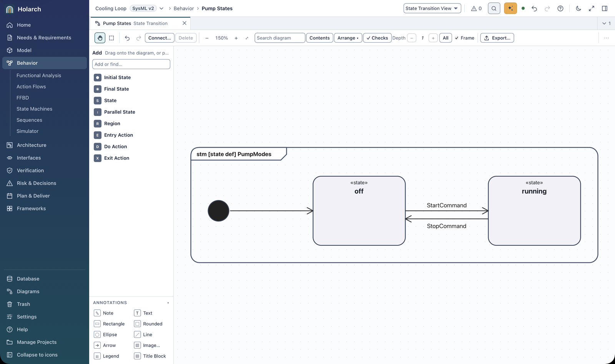Open the top bar search icon

(x=494, y=8)
